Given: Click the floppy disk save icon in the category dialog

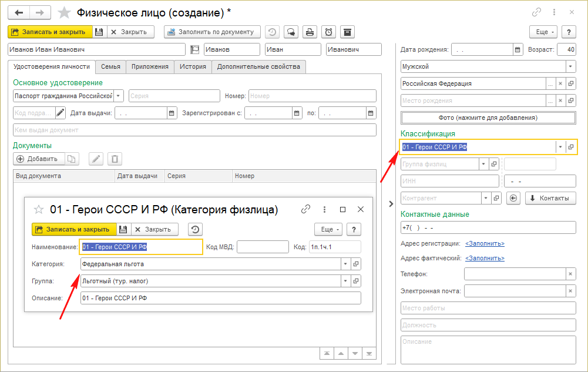Looking at the screenshot, I should (x=123, y=229).
